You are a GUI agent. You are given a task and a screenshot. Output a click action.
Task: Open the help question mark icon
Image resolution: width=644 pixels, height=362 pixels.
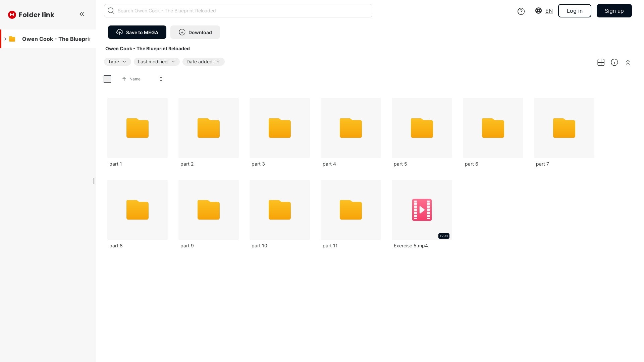(521, 11)
